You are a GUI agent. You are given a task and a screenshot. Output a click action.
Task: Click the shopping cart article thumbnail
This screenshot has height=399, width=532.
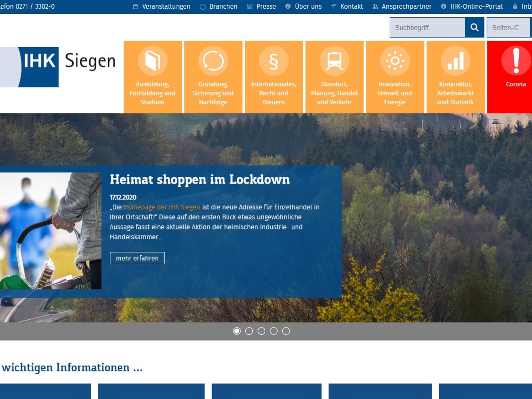pyautogui.click(x=51, y=231)
